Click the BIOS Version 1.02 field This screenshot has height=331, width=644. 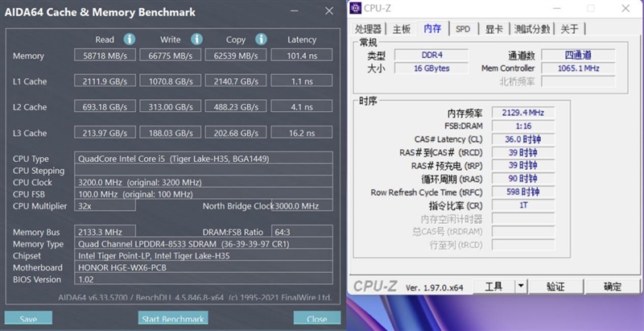[204, 279]
